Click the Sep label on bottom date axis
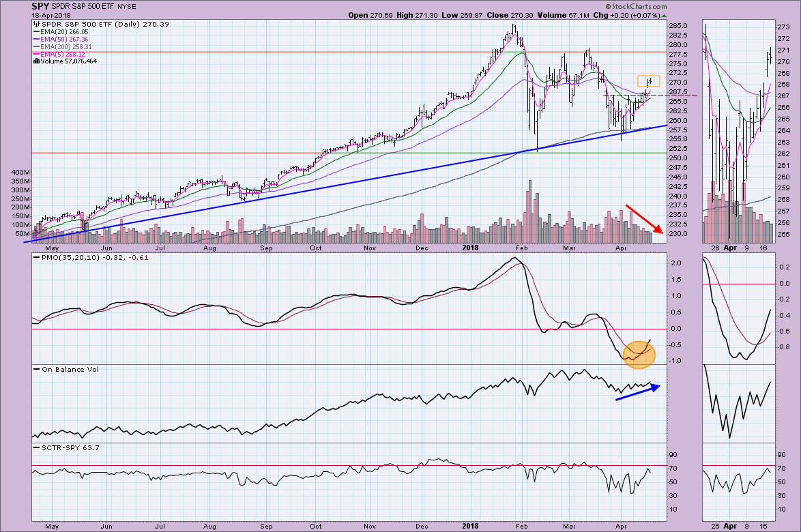Image resolution: width=801 pixels, height=532 pixels. click(266, 527)
